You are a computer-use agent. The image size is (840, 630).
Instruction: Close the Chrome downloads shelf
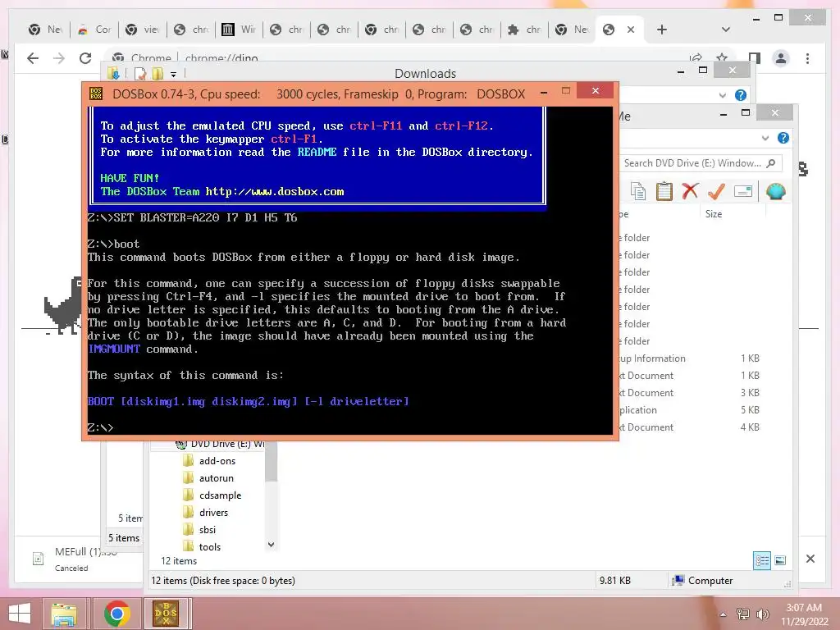click(x=810, y=559)
